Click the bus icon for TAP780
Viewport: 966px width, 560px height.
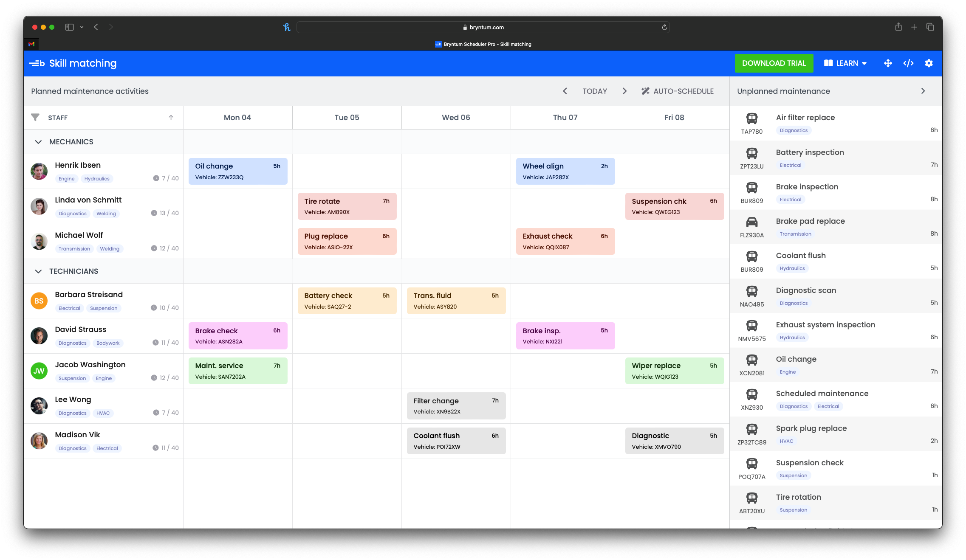coord(751,118)
